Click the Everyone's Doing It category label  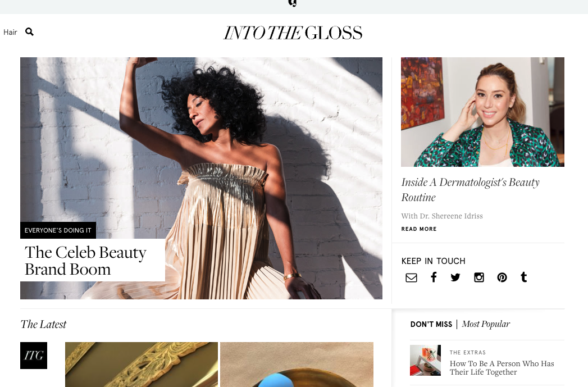click(58, 230)
